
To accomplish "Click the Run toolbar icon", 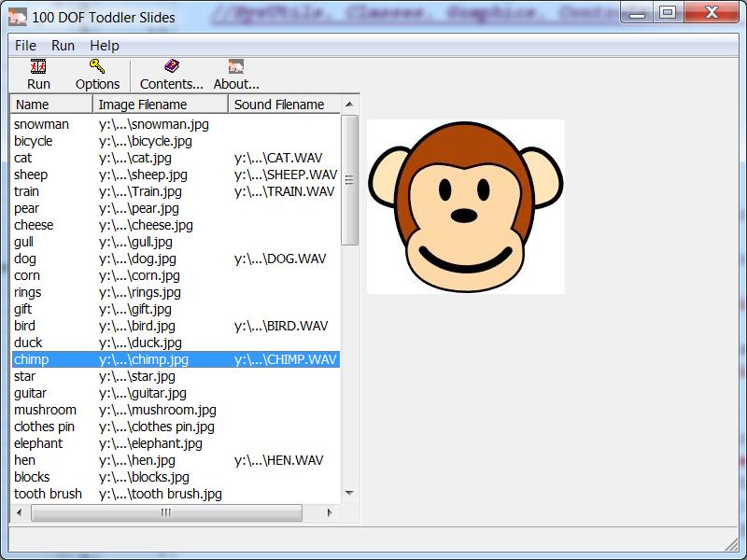I will 38,66.
